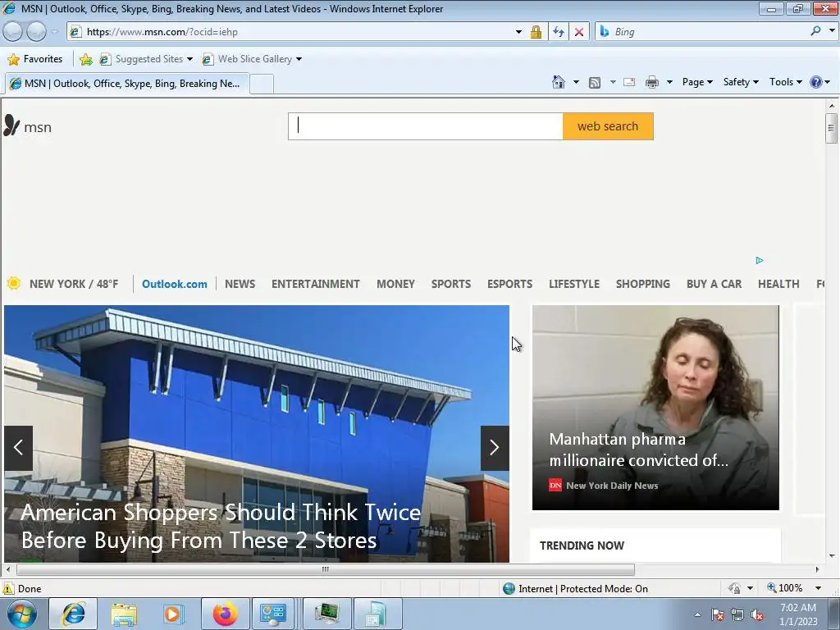Open the American Shoppers Should Think Twice story
The height and width of the screenshot is (630, 840).
click(221, 526)
